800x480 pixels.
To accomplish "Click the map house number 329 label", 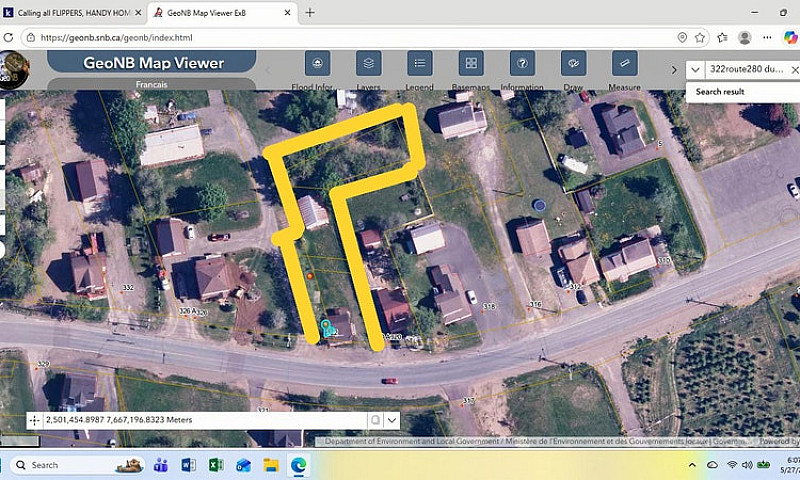I will (x=43, y=364).
